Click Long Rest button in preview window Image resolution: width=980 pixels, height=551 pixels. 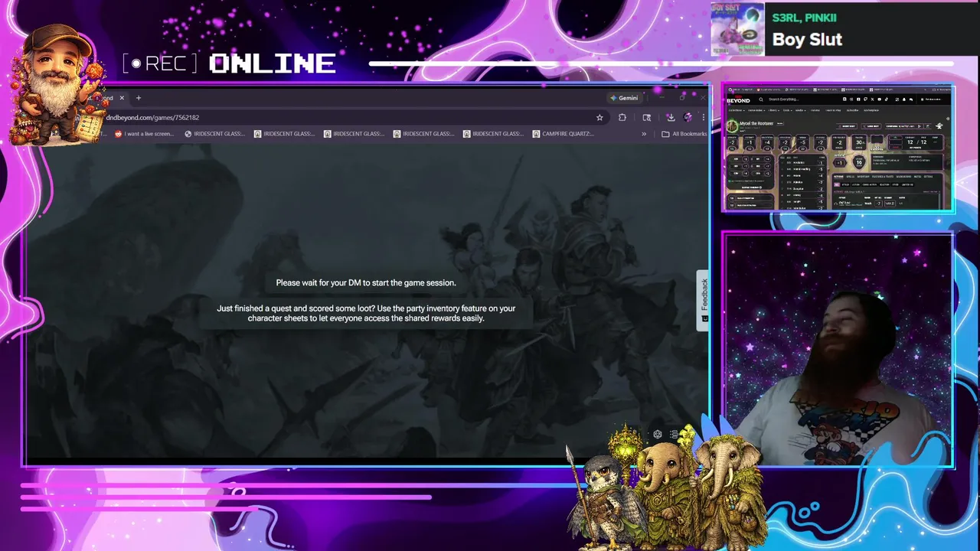(x=871, y=126)
